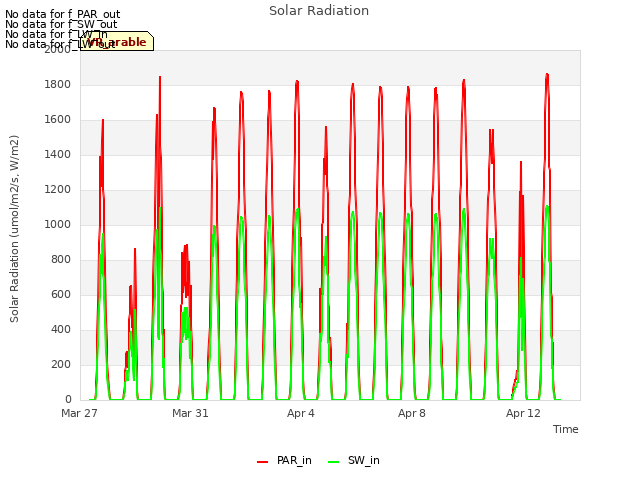The height and width of the screenshot is (480, 640).
Task: Click the 400 y-axis tick label
Action: click(61, 329)
